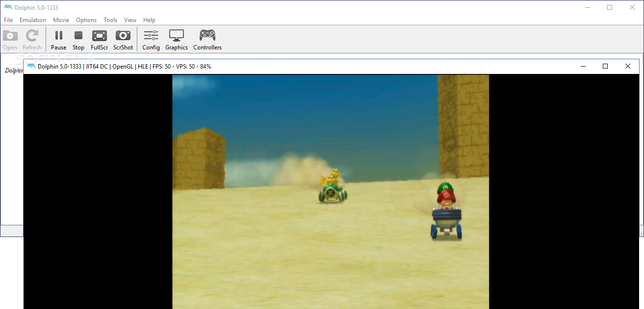Click the Dolphin logo in game window title
Image resolution: width=644 pixels, height=309 pixels.
[31, 66]
